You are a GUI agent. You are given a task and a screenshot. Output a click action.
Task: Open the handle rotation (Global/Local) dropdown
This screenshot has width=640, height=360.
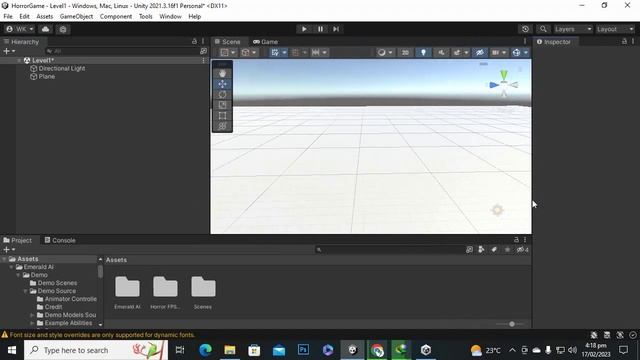point(249,52)
